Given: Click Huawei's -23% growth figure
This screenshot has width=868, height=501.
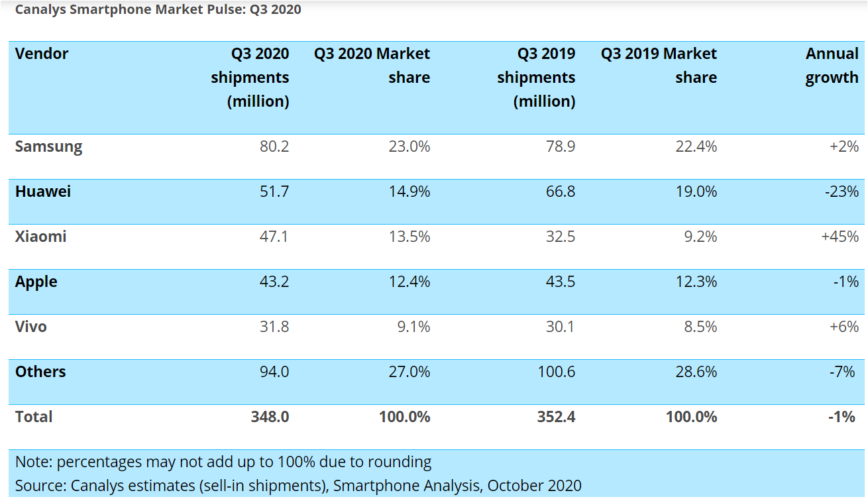Looking at the screenshot, I should point(842,192).
